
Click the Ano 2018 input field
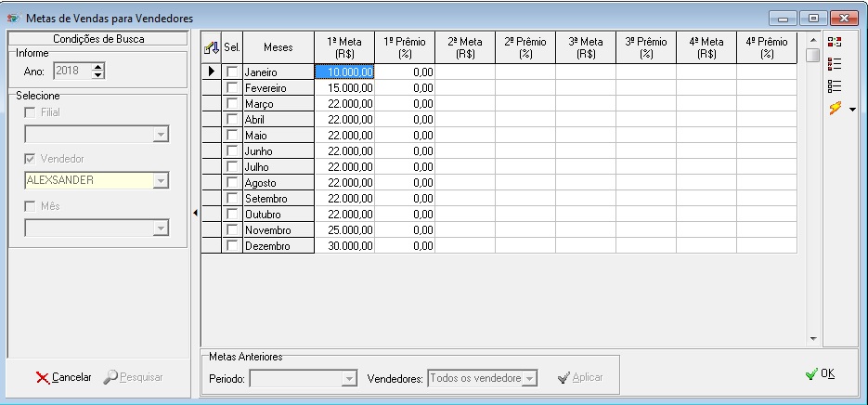tap(72, 71)
